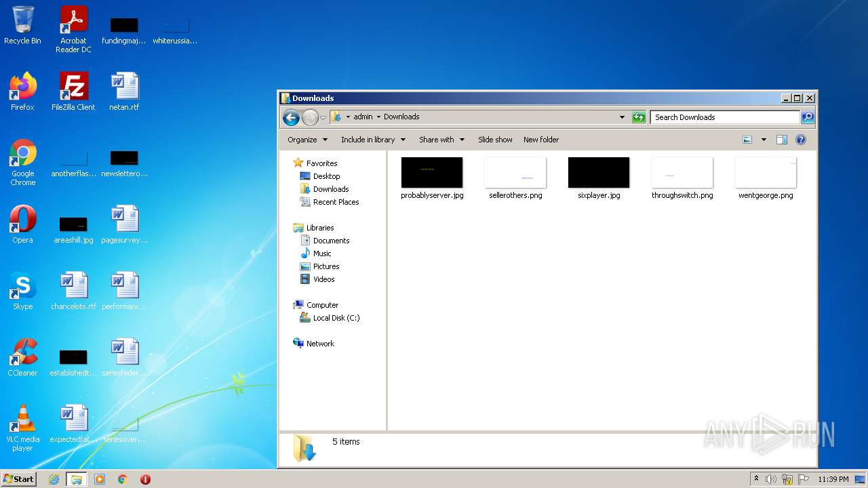Open Windows Media Player taskbar icon
868x488 pixels.
click(x=100, y=479)
